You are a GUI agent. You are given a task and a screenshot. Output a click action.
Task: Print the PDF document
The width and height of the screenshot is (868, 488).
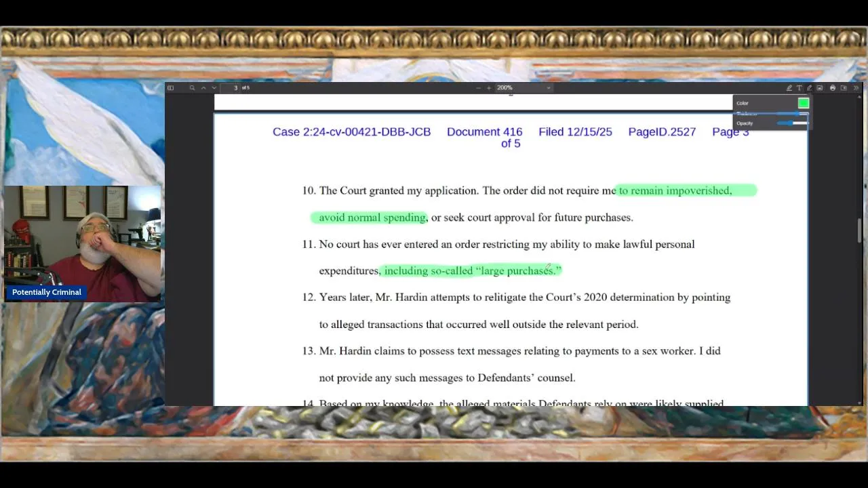[833, 88]
